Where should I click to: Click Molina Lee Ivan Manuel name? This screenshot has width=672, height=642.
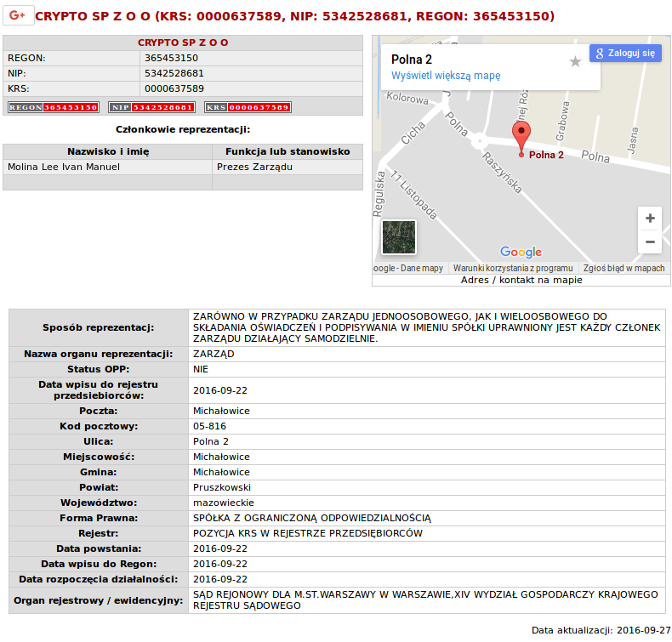(x=64, y=167)
